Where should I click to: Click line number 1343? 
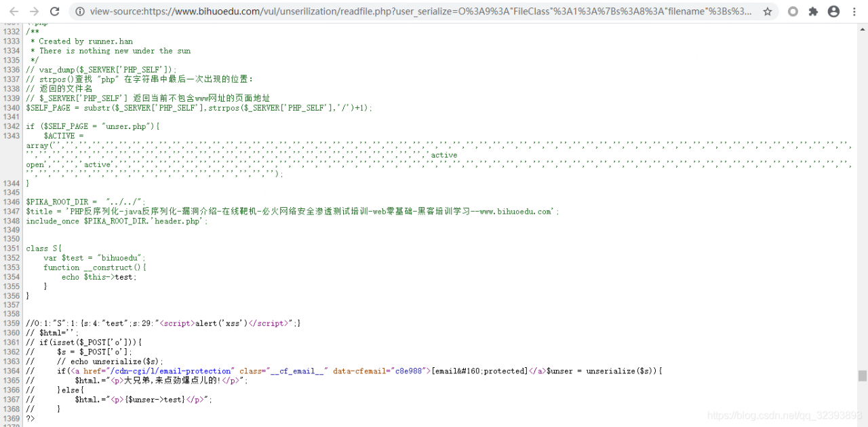coord(11,136)
